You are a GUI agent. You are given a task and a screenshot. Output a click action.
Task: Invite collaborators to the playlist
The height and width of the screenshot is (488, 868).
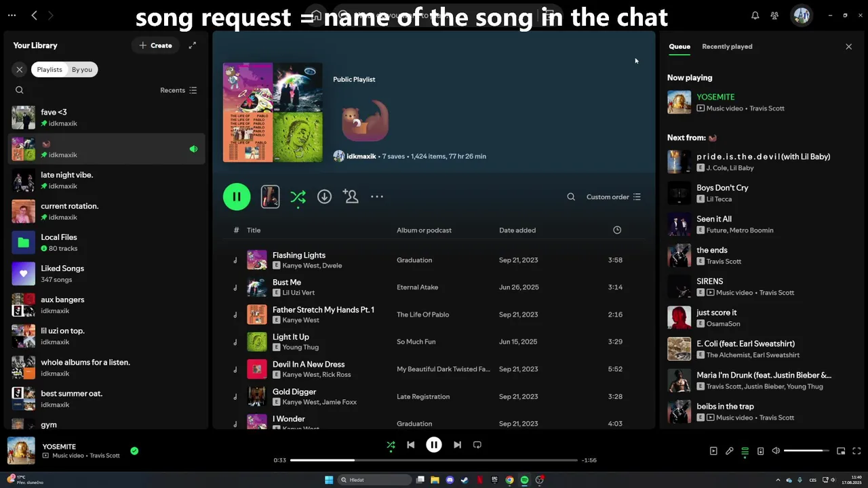[351, 197]
